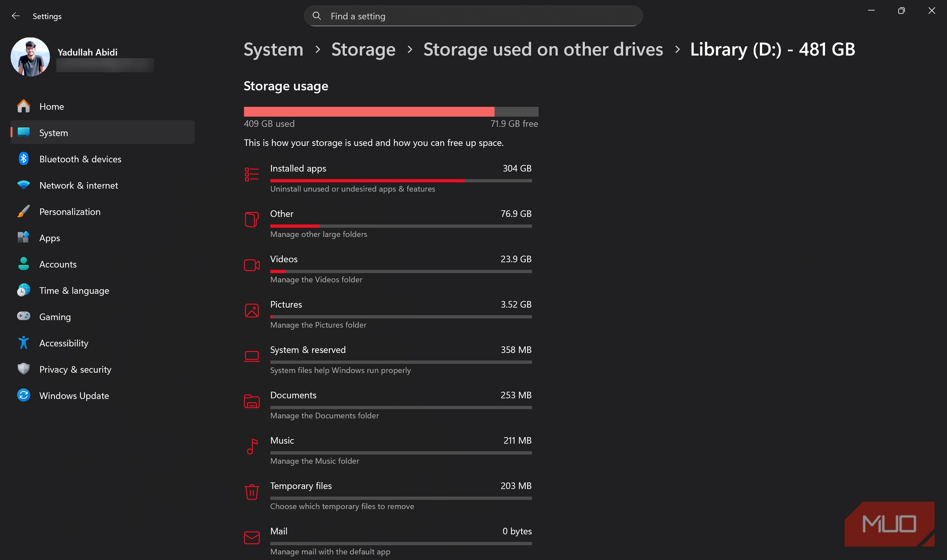Click the Music note icon

tap(252, 446)
